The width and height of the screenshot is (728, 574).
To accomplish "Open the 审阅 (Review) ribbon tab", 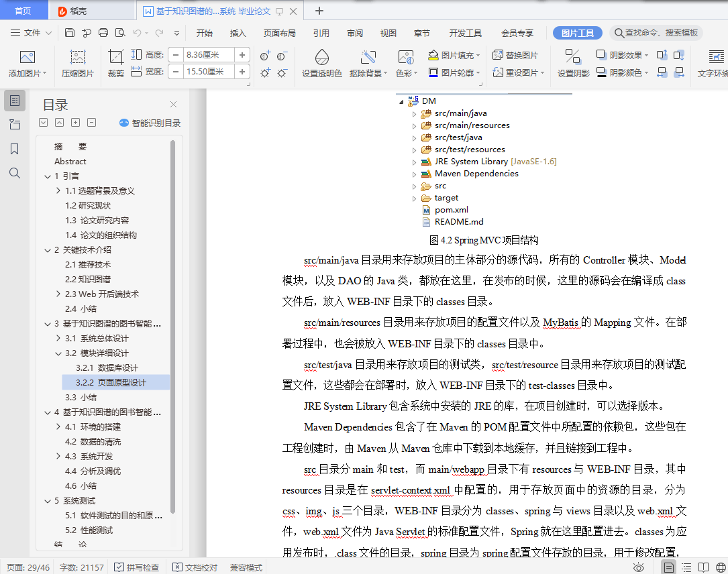I will point(355,33).
